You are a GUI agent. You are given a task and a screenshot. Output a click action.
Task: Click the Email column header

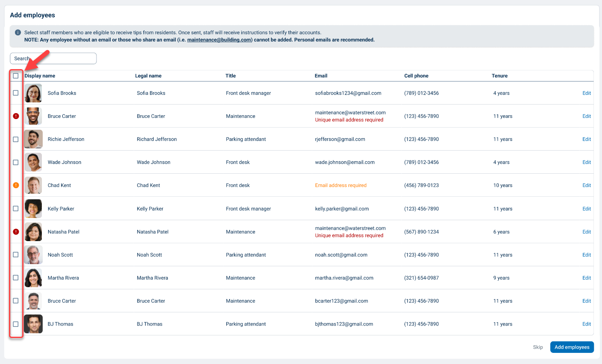[321, 76]
